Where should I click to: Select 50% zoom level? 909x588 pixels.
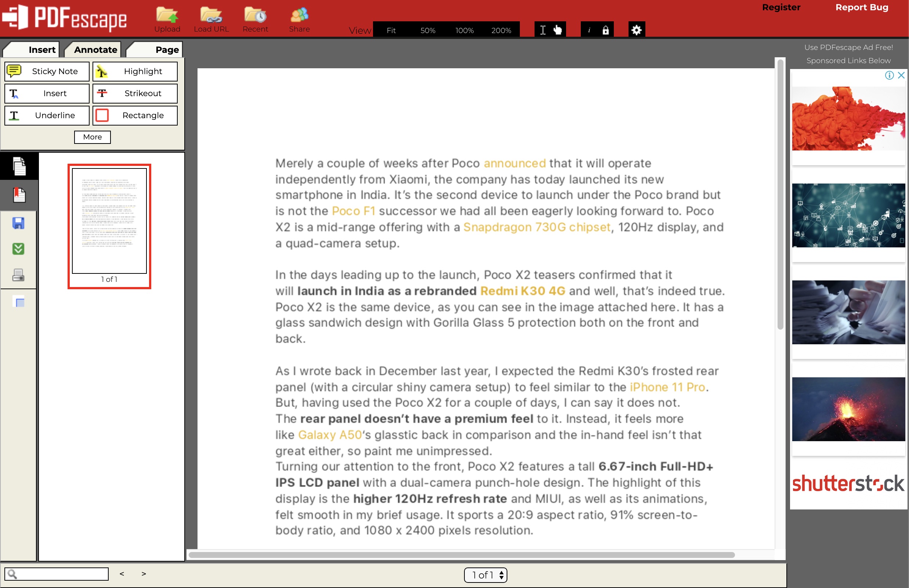click(428, 29)
